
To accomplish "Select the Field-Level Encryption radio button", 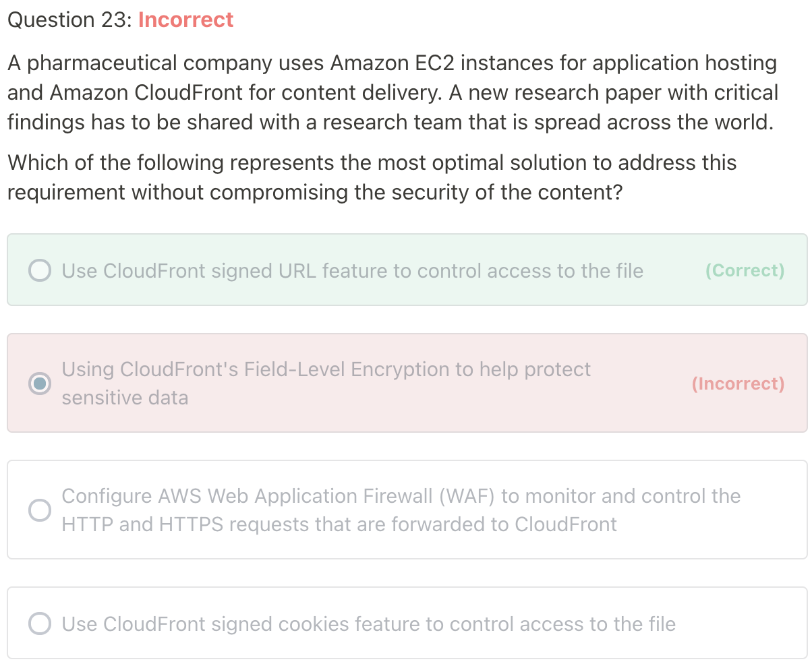I will pyautogui.click(x=40, y=384).
